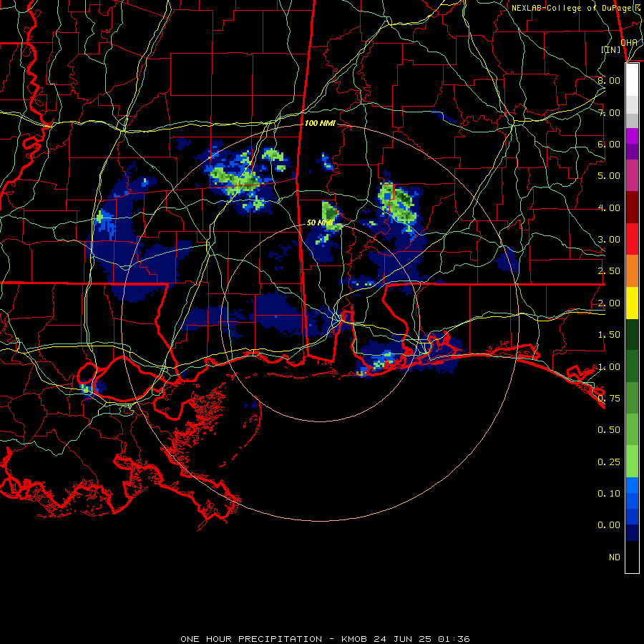Select the 1.00 legend value
Viewport: 644px width, 644px height.
pos(609,367)
